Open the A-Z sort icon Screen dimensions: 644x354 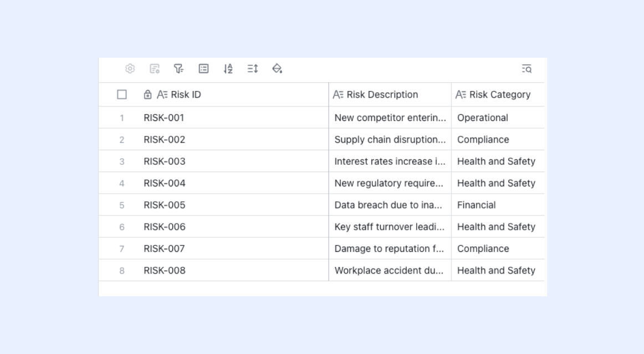point(228,69)
